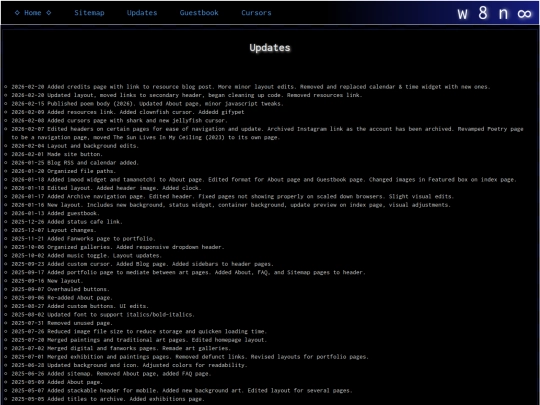The width and height of the screenshot is (540, 405).
Task: Select entry 'Updated layout, moved links to secondary header'
Action: 187,95
